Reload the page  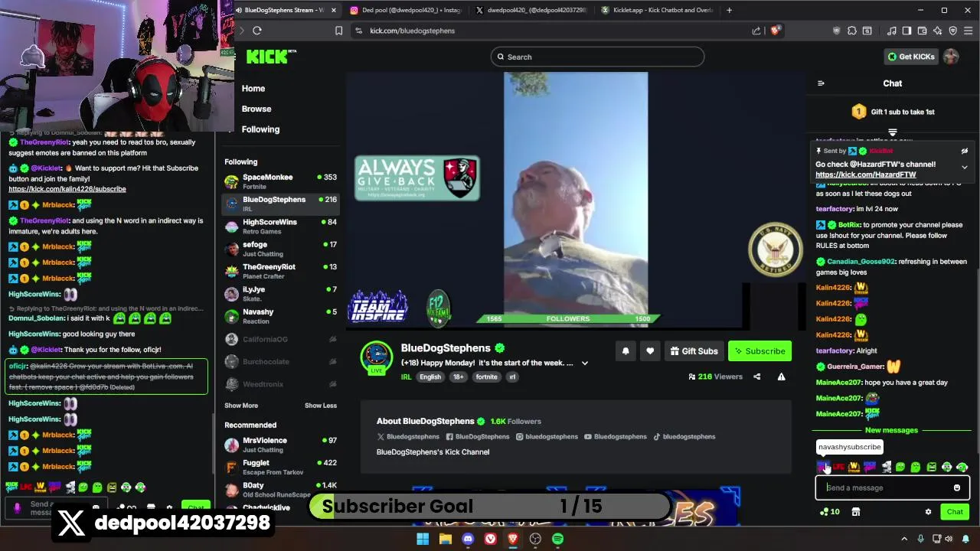[x=257, y=31]
